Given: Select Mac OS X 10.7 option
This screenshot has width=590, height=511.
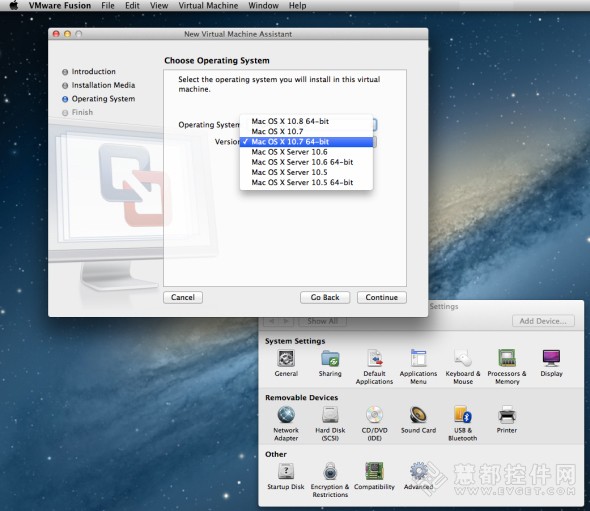Looking at the screenshot, I should (307, 131).
